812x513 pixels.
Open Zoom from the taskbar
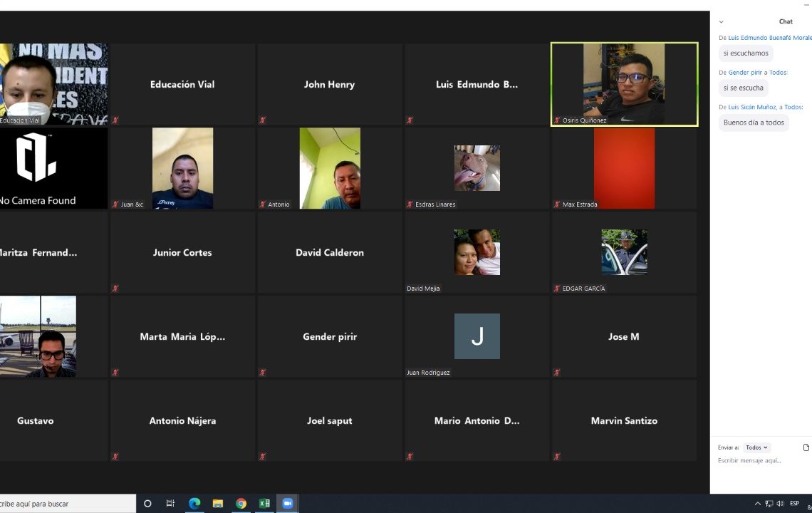tap(288, 503)
